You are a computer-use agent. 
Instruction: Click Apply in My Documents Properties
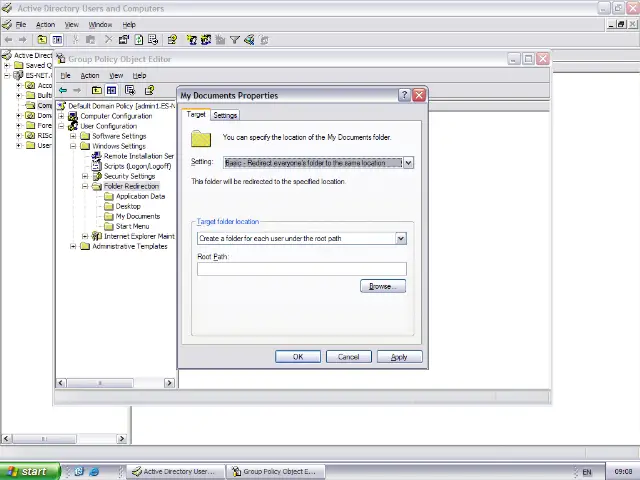click(399, 357)
